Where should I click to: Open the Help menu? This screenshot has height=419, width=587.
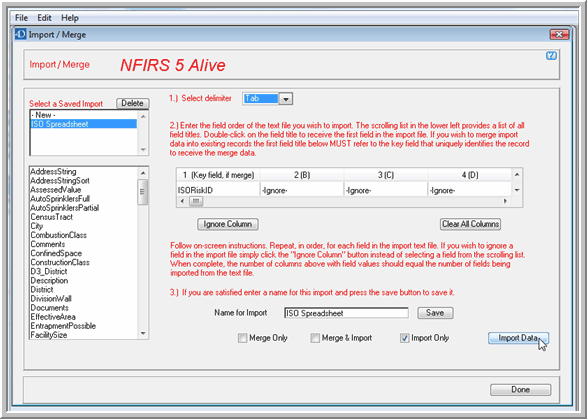coord(70,18)
